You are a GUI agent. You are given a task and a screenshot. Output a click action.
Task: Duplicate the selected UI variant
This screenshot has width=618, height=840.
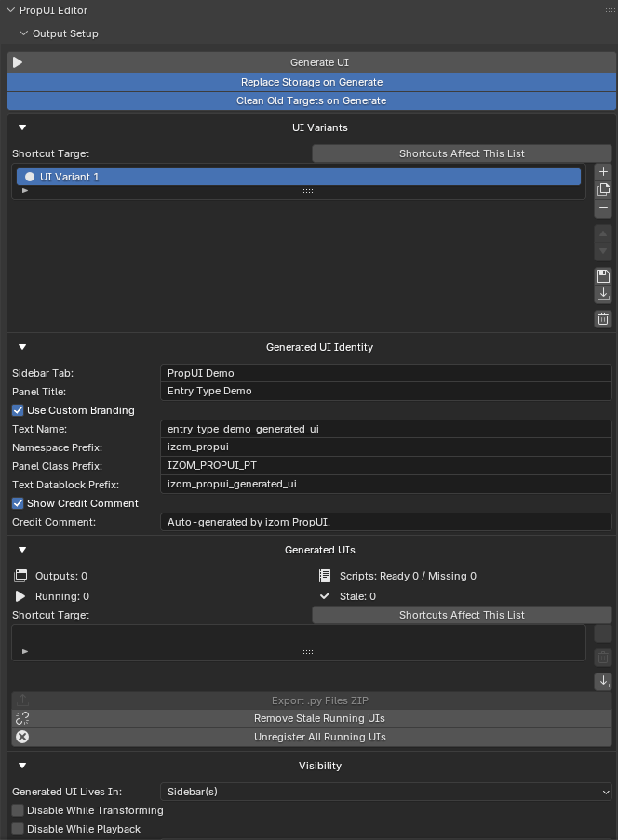pos(603,190)
